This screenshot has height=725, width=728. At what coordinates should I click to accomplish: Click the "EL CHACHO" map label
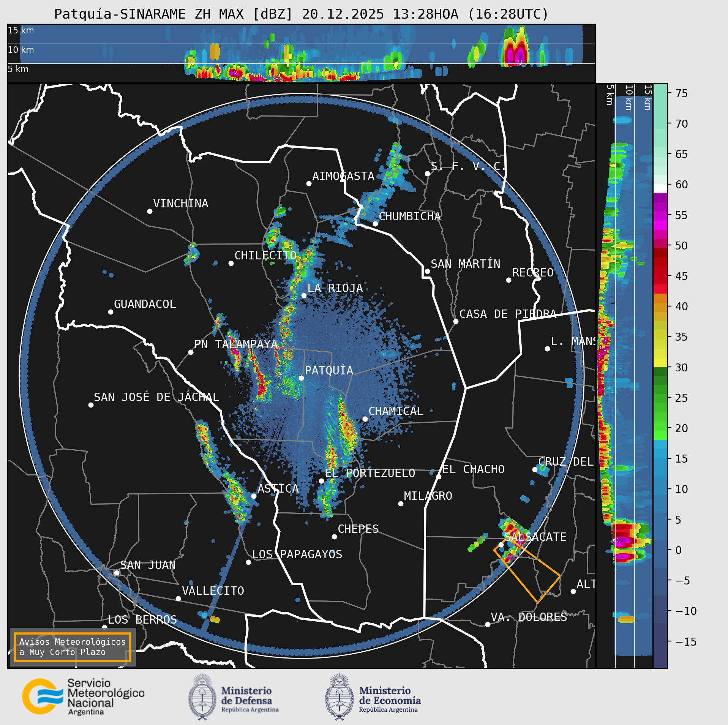[x=474, y=469]
